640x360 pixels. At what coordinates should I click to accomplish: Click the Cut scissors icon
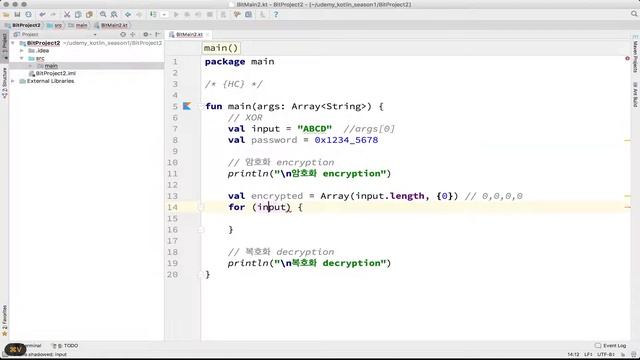67,15
